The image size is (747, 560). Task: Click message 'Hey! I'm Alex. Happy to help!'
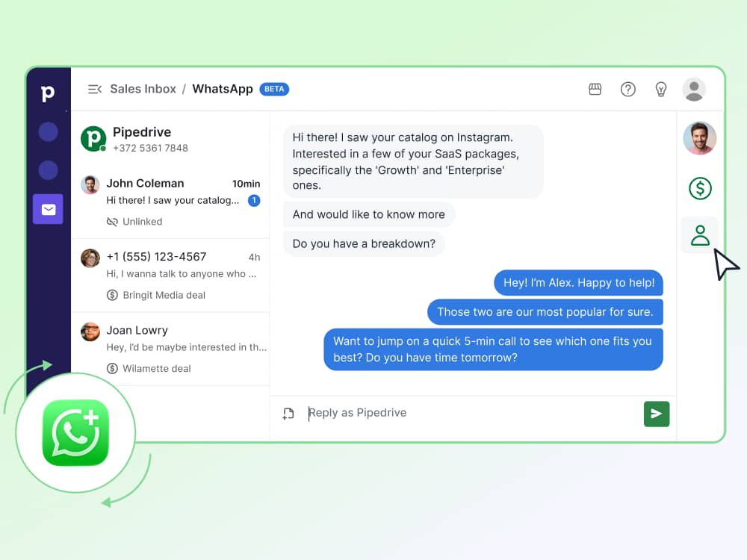pos(579,283)
